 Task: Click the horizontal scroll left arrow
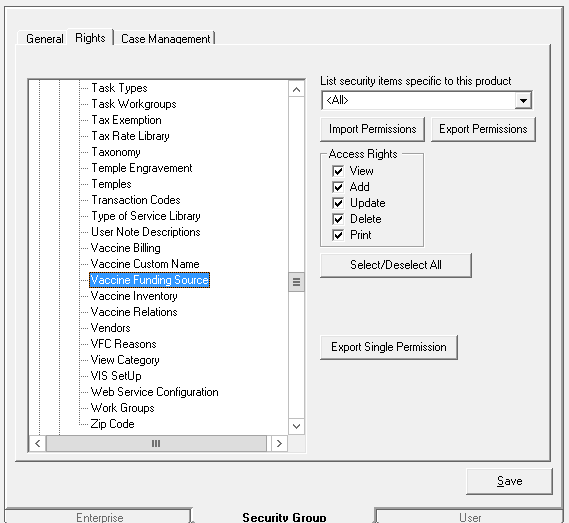click(37, 444)
